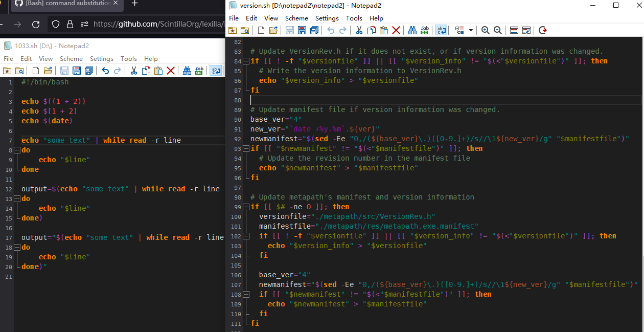The image size is (644, 332).
Task: Exit Notepad2 via the red exit arrow icon
Action: (x=542, y=30)
